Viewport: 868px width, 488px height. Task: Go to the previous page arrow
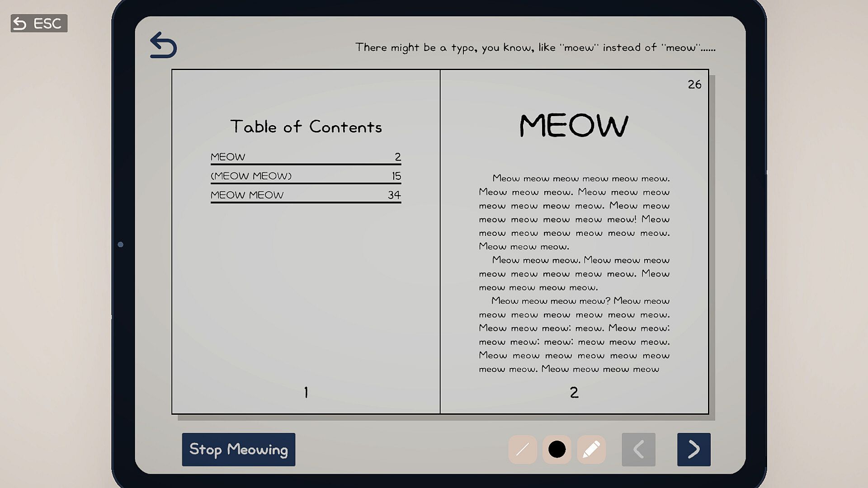(x=638, y=450)
